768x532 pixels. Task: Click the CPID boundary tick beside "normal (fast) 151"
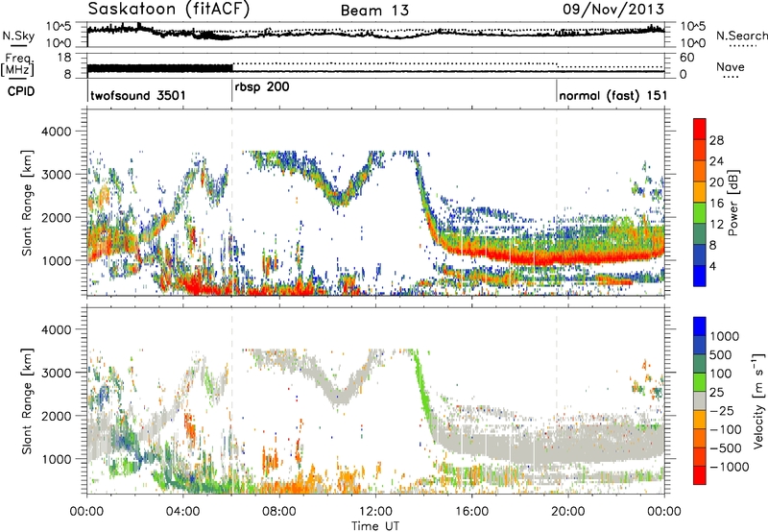click(557, 91)
